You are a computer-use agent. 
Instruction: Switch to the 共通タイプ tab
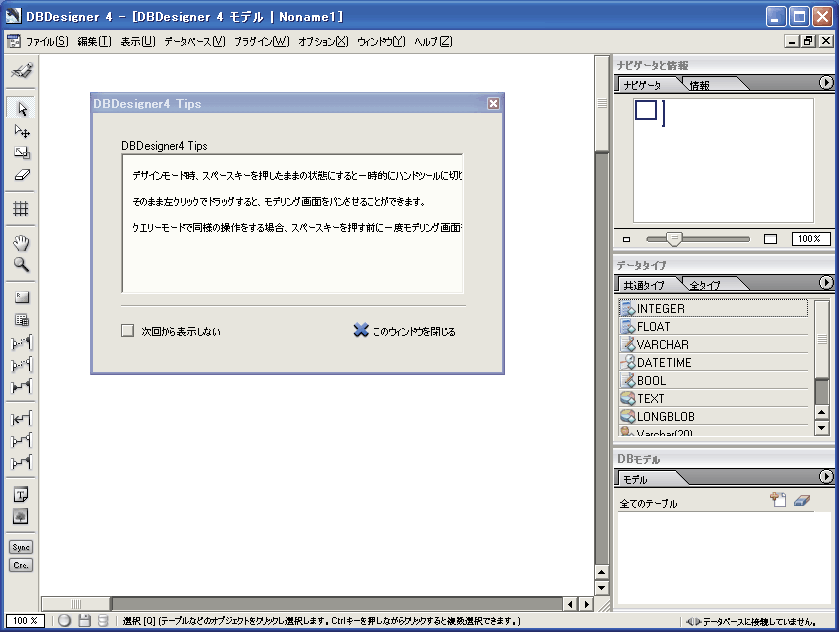(644, 285)
